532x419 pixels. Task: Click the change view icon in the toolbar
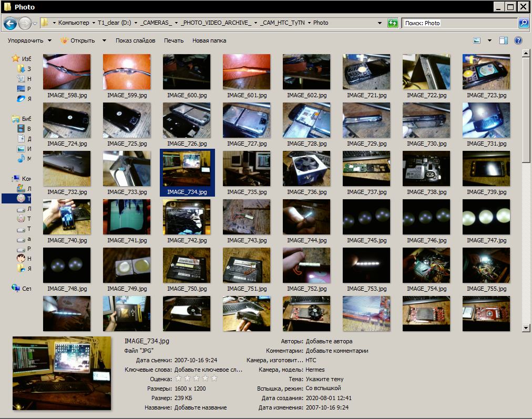click(x=477, y=40)
